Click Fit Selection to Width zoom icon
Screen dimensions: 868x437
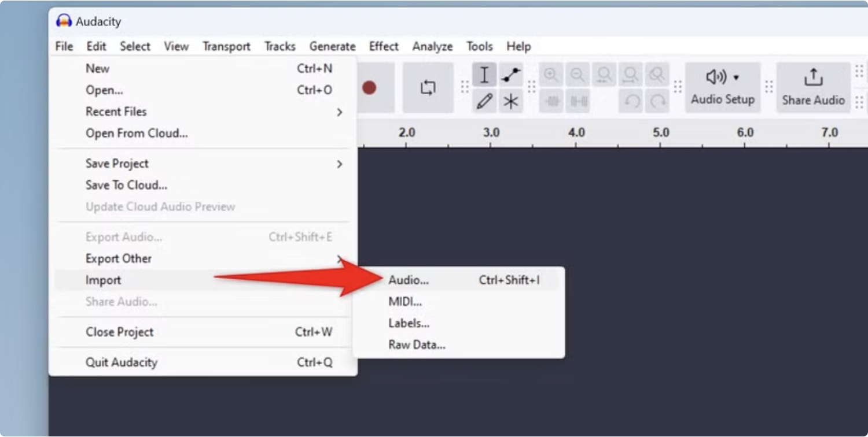604,75
